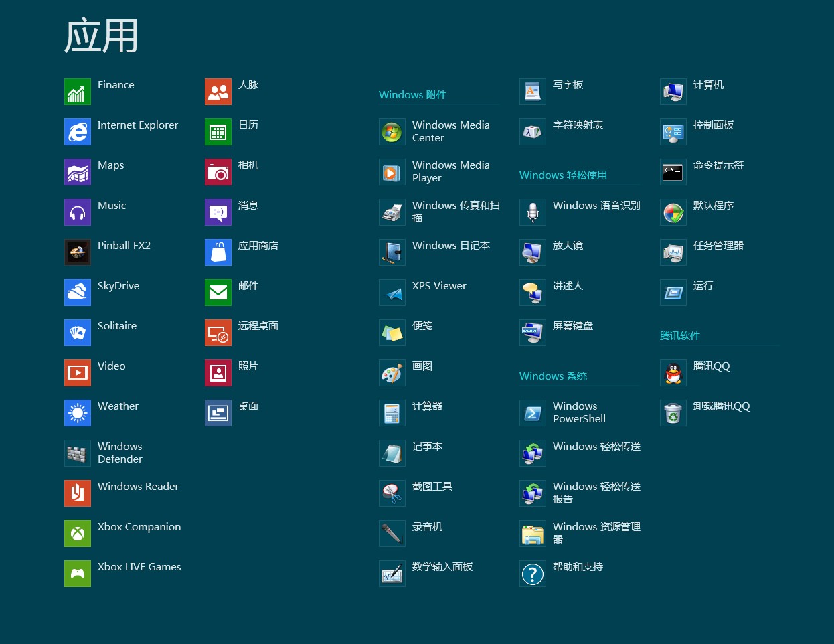Image resolution: width=834 pixels, height=644 pixels.
Task: Open 运行 run dialog icon
Action: coord(673,293)
